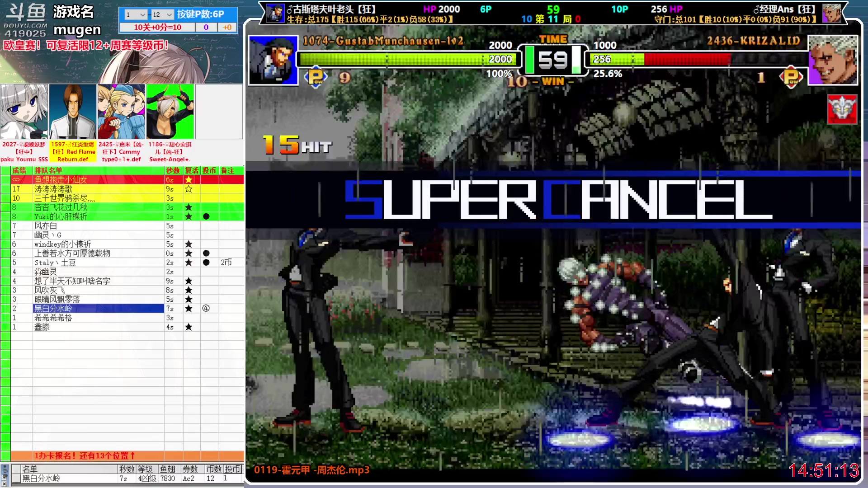Click the Cammy character portrait
868x488 pixels.
click(x=121, y=111)
